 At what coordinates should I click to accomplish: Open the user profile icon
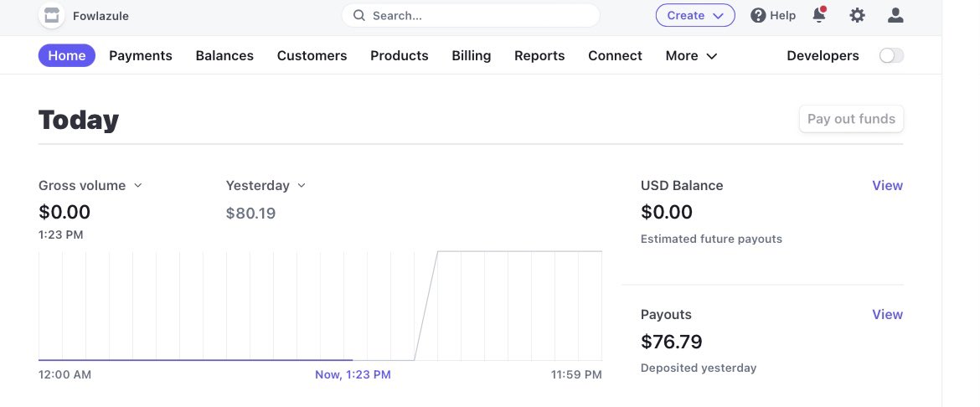tap(895, 16)
